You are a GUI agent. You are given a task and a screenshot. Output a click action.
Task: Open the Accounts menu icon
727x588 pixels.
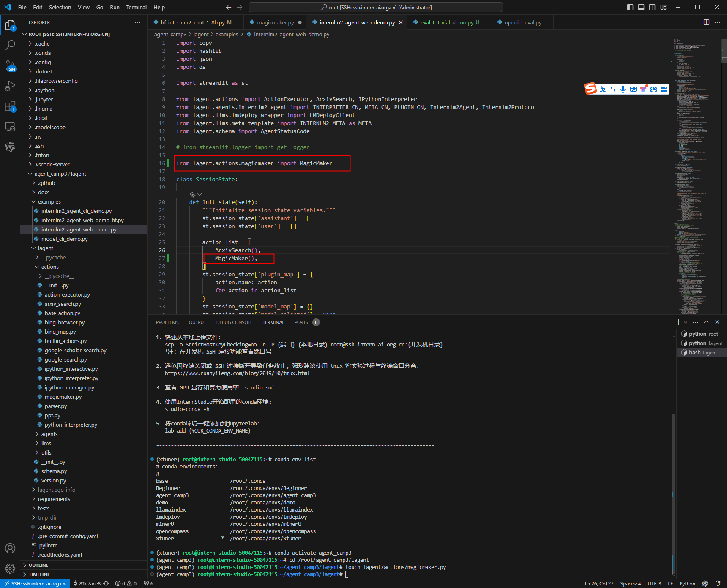coord(10,548)
